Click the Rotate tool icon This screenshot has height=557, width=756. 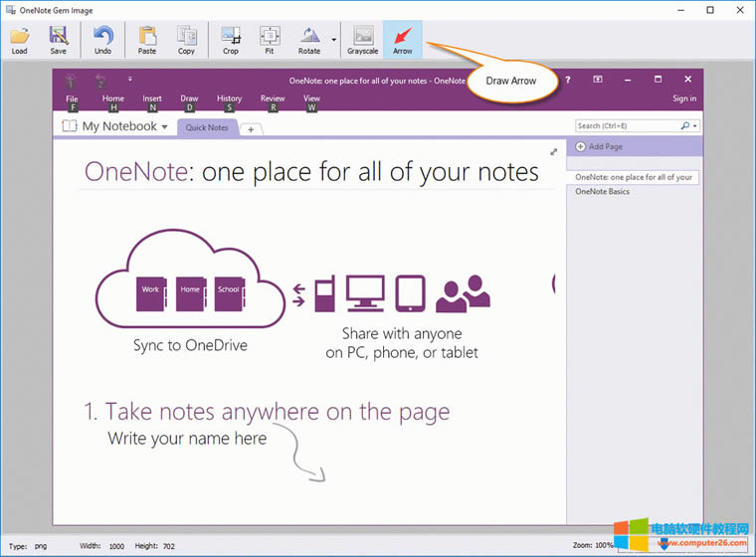pyautogui.click(x=309, y=38)
